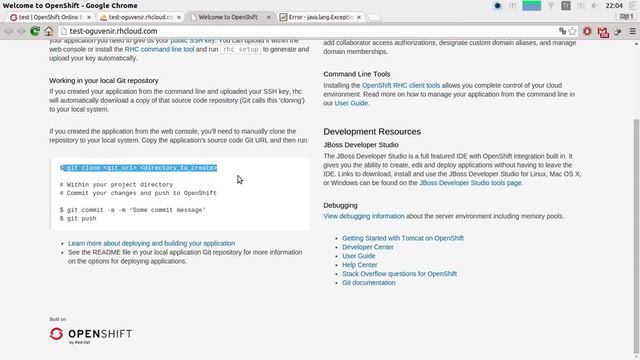Reload the page with the green refresh icon
The image size is (640, 360).
click(x=35, y=31)
